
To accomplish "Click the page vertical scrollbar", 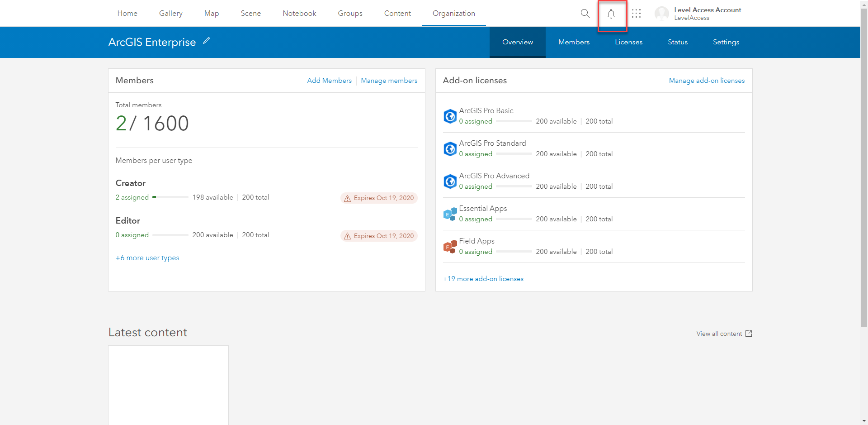I will click(x=864, y=167).
